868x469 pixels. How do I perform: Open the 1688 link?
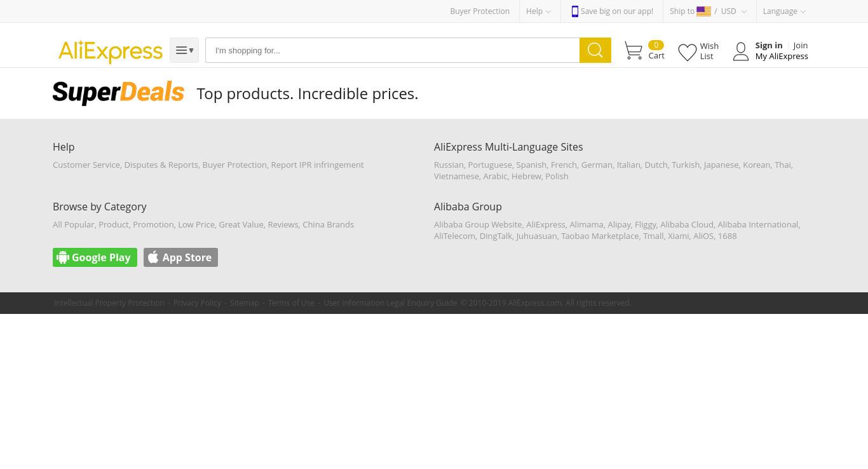[x=727, y=236]
